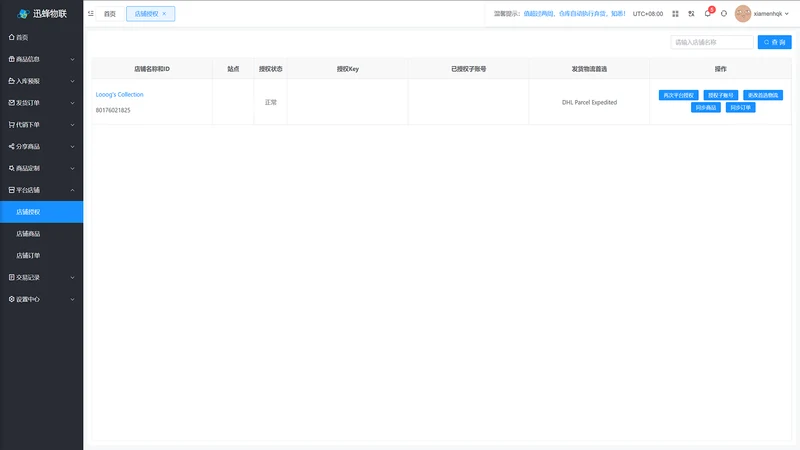Switch to the 首页 tab

click(x=110, y=14)
